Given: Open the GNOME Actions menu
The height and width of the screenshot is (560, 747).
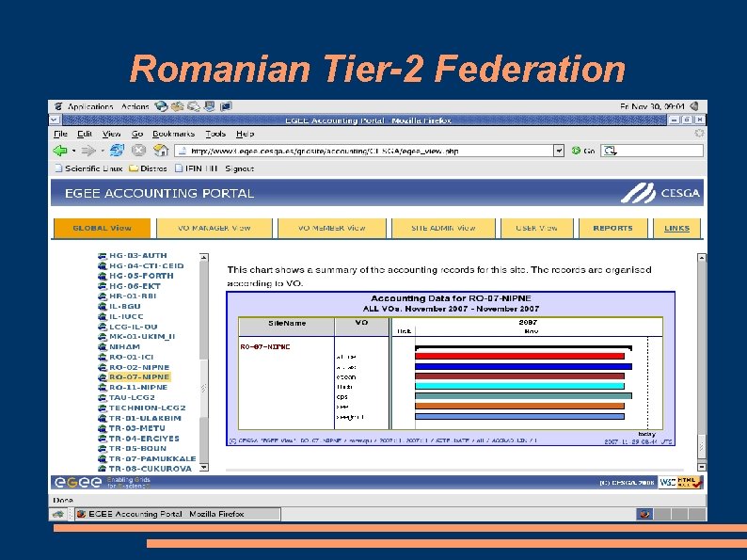Looking at the screenshot, I should click(135, 106).
